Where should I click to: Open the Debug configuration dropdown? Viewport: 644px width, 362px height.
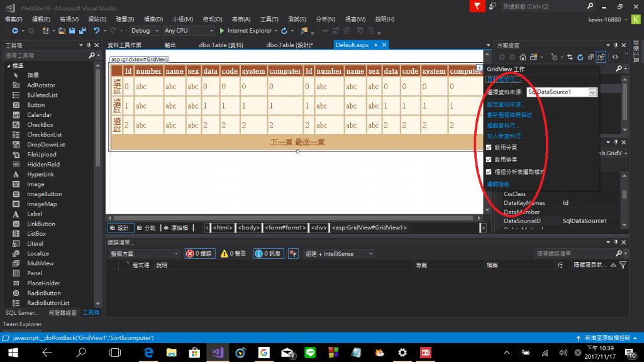click(145, 31)
